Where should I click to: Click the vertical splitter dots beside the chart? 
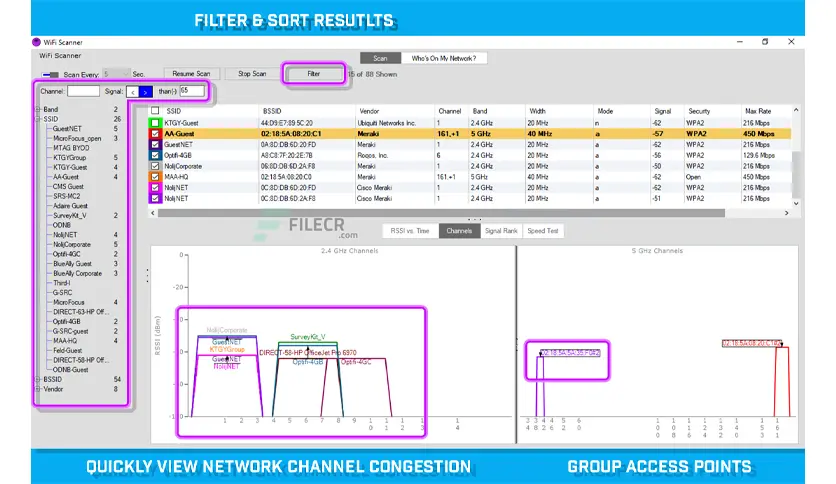(x=148, y=274)
